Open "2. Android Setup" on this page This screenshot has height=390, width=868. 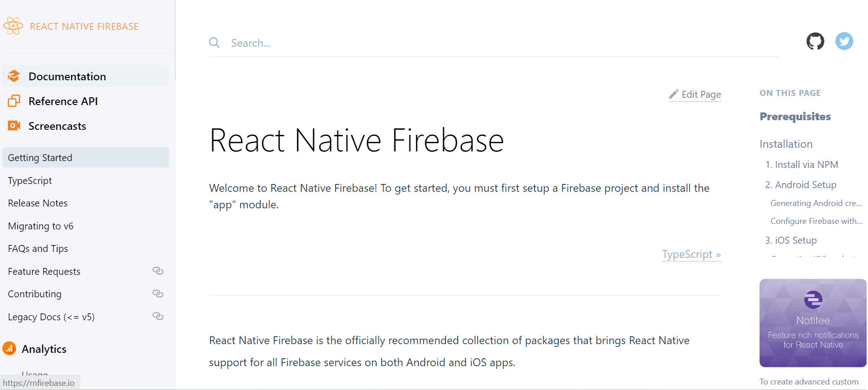click(800, 184)
